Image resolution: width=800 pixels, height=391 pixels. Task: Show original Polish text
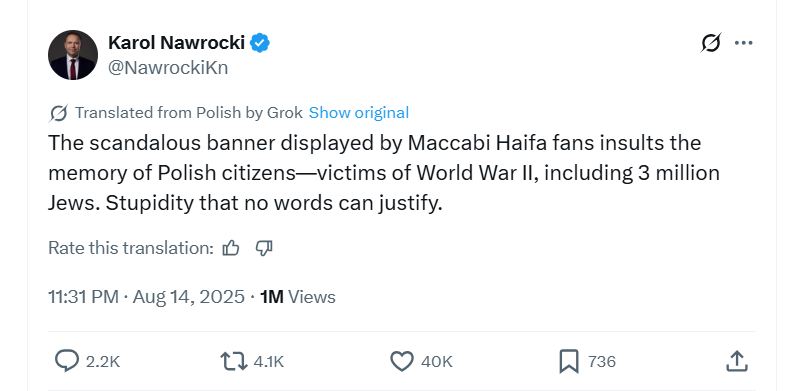359,112
